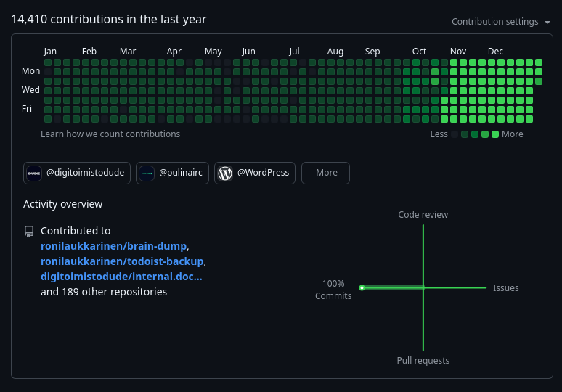
Task: Expand the Contribution settings dropdown
Action: coord(501,22)
